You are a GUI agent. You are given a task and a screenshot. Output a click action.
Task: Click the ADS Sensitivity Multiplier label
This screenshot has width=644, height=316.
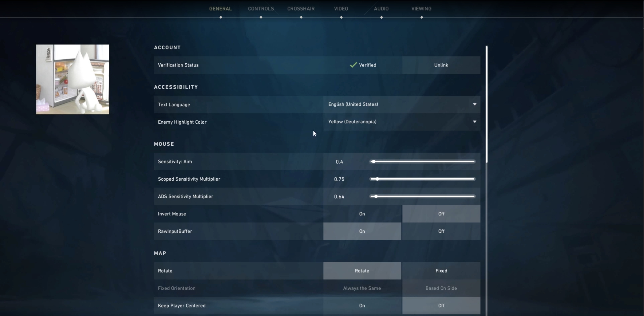[x=186, y=197]
